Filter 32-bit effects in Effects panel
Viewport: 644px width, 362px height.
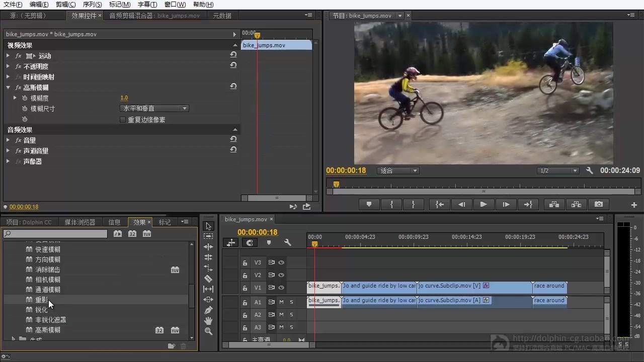[x=132, y=234]
